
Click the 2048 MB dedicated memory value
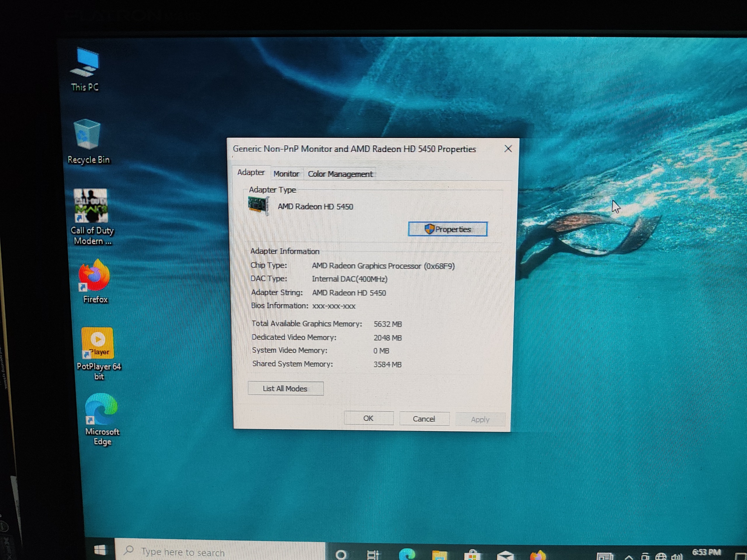[388, 337]
